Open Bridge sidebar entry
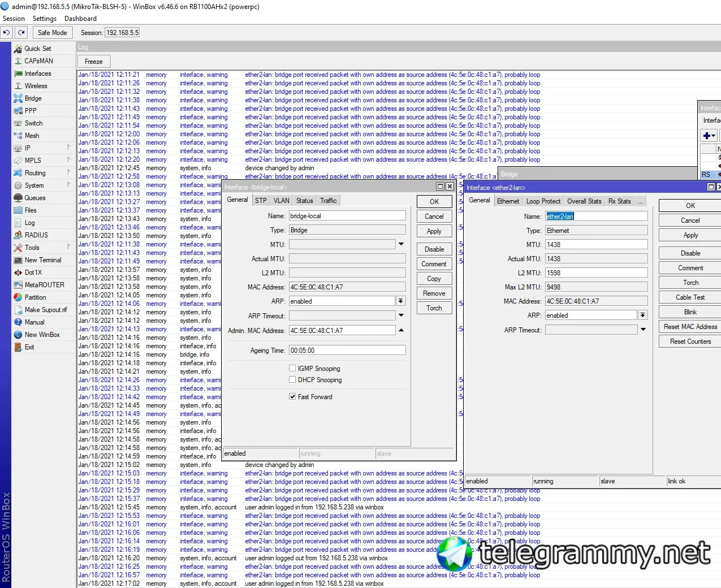 click(33, 98)
